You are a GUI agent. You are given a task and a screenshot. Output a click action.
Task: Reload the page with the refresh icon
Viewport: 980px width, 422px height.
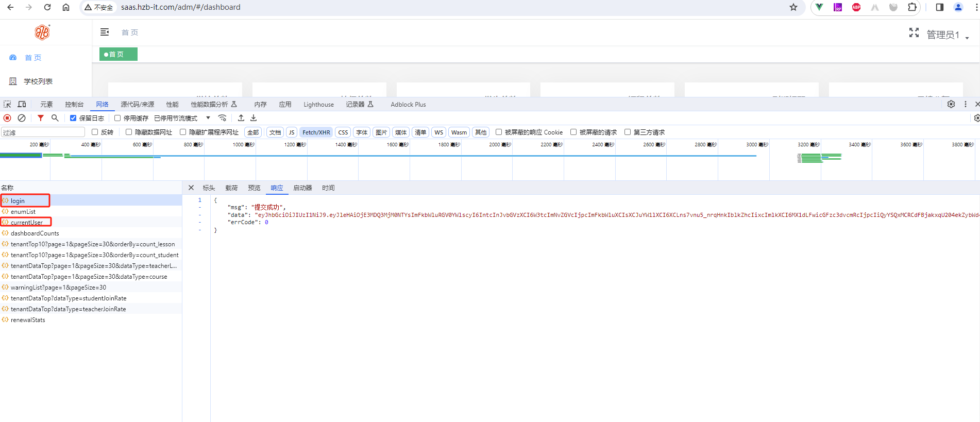[x=47, y=7]
